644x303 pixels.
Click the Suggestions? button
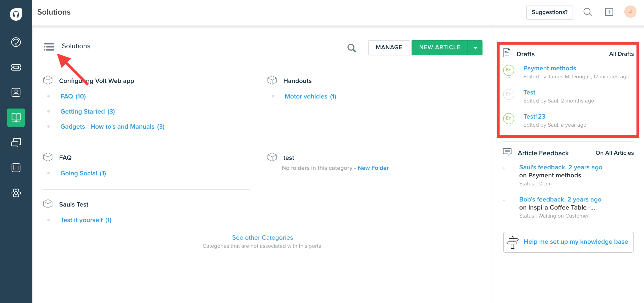pos(549,12)
